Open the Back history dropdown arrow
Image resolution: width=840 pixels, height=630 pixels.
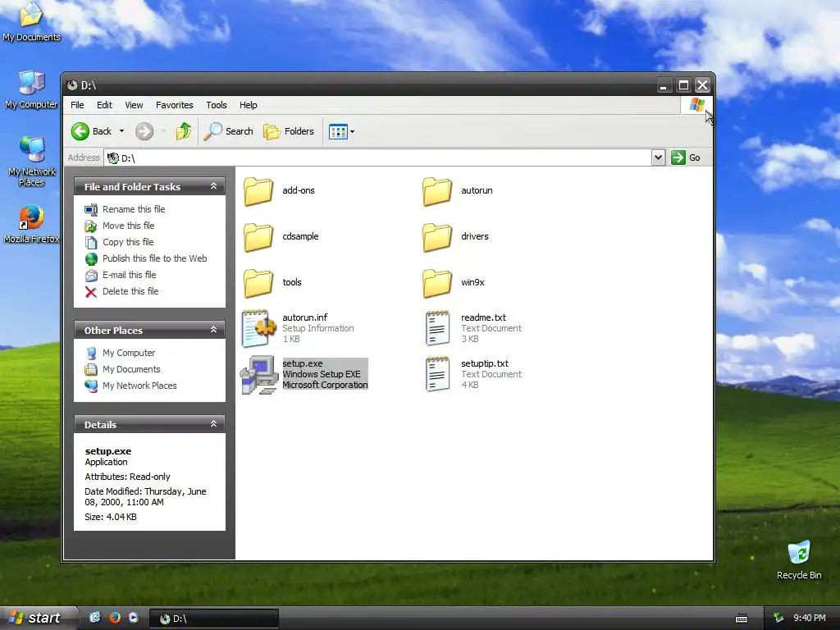pyautogui.click(x=121, y=131)
